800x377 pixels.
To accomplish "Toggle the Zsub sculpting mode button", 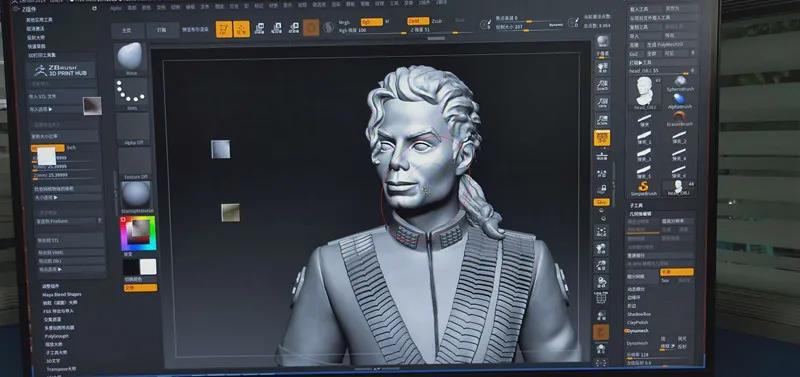I will pos(437,21).
